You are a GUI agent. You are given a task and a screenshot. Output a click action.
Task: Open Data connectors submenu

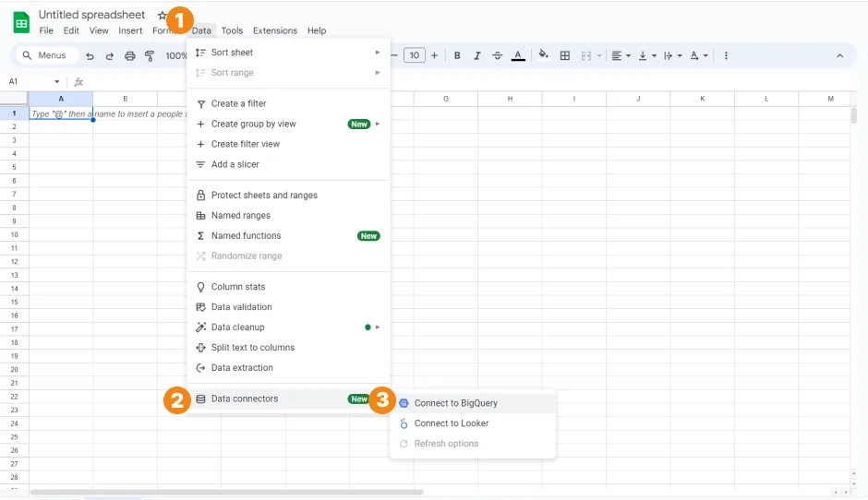click(288, 399)
